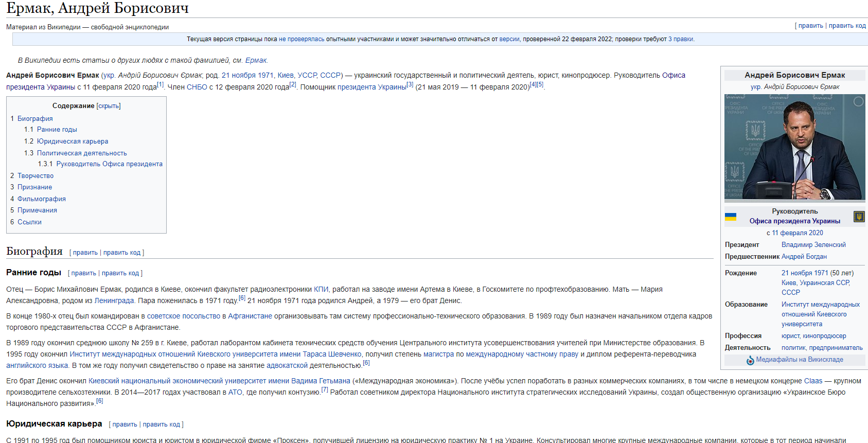Screen dimensions: 868x443
Task: Jump to 'Примечания' contents entry
Action: [37, 210]
